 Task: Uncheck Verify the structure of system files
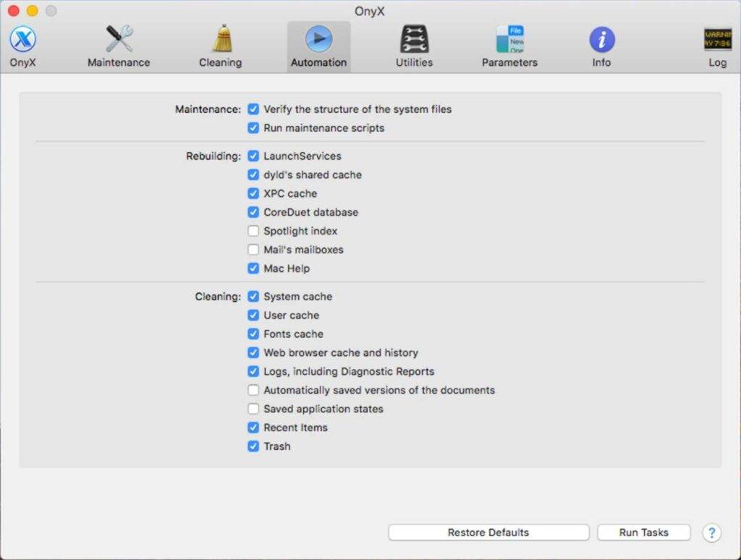coord(253,109)
